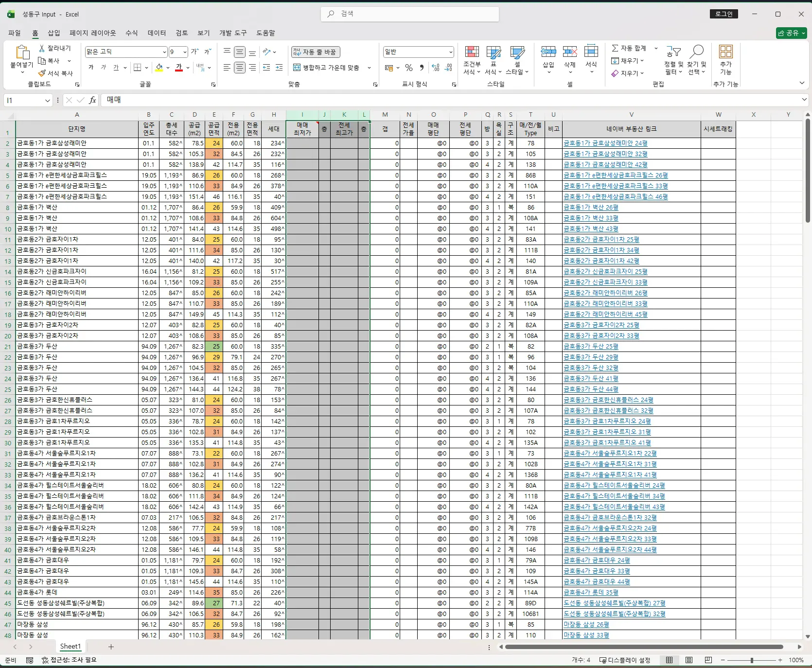Switch to Page Layout view in status bar
This screenshot has width=812, height=668.
pyautogui.click(x=689, y=660)
